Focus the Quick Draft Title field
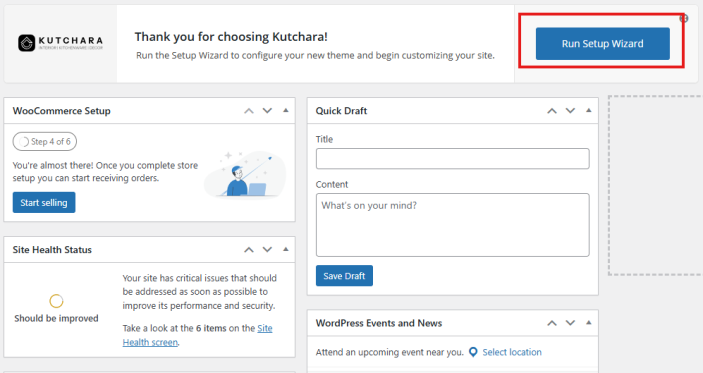This screenshot has width=703, height=373. coord(452,159)
